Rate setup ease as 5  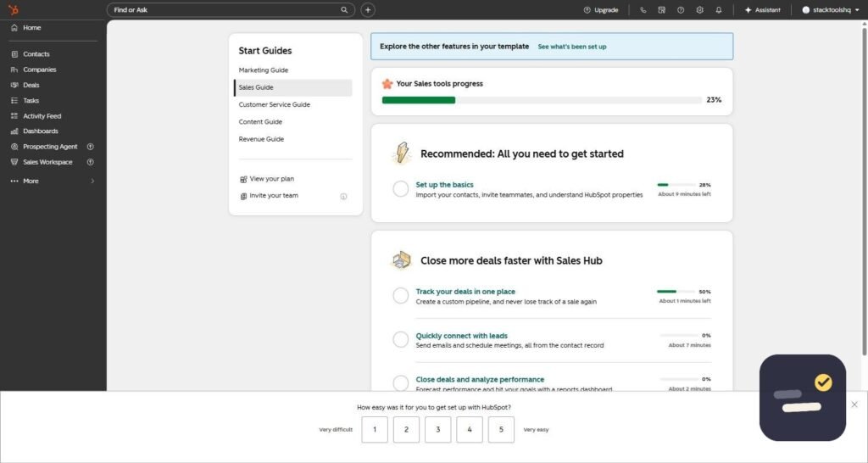point(501,430)
